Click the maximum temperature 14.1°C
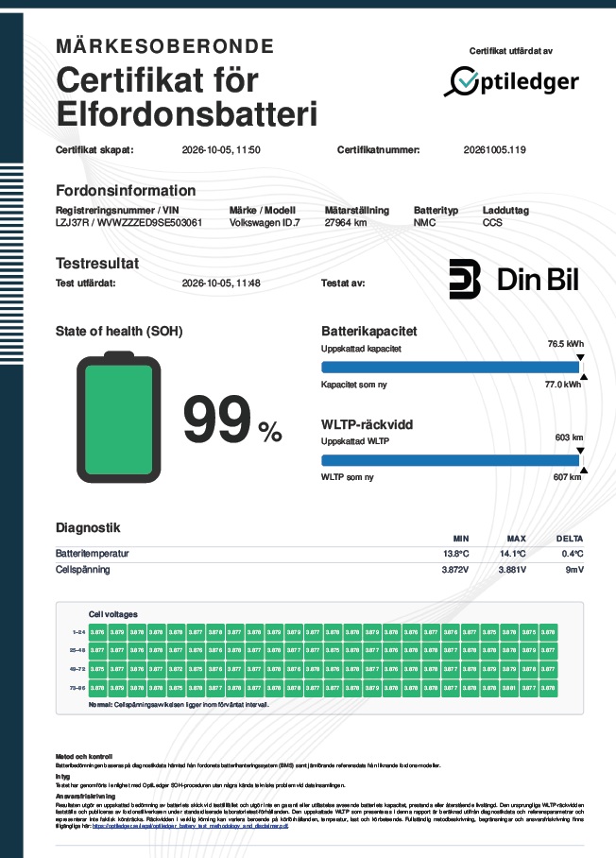Screen dimensions: 616x858 point(513,554)
